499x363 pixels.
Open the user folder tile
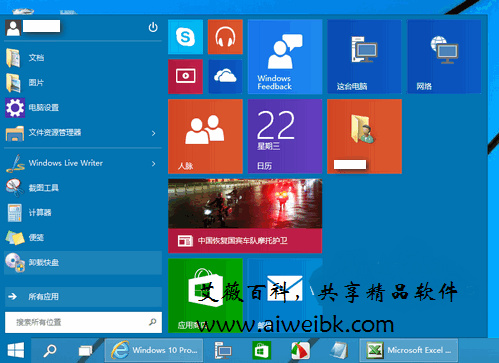pos(364,136)
